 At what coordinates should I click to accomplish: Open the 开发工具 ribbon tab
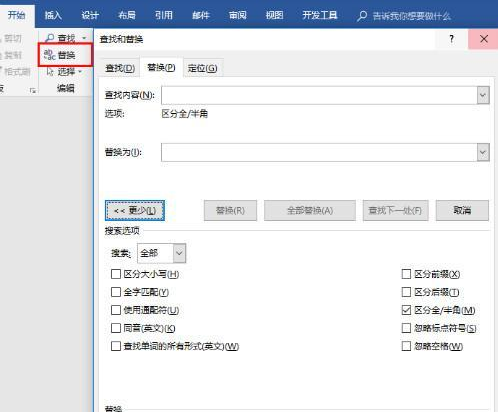[319, 15]
